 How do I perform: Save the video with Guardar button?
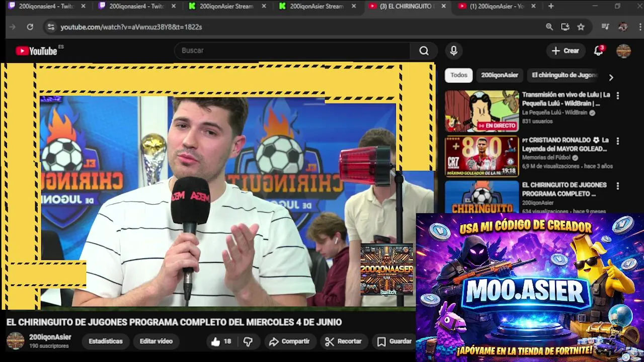point(395,341)
